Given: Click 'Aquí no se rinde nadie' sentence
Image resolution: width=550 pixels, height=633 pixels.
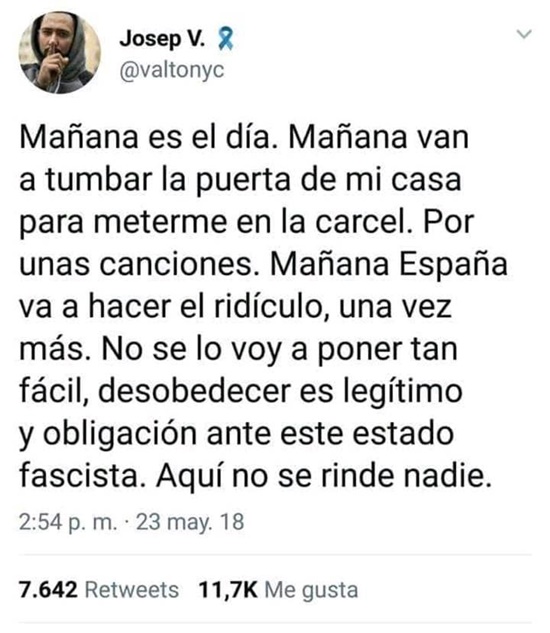Looking at the screenshot, I should click(x=324, y=476).
